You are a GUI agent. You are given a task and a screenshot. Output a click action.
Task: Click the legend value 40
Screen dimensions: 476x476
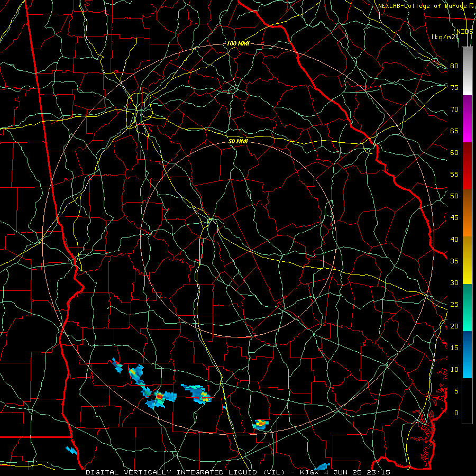tap(454, 239)
